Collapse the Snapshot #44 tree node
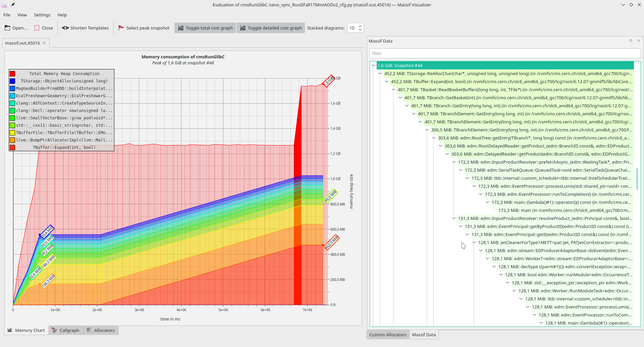This screenshot has width=644, height=347. [373, 65]
